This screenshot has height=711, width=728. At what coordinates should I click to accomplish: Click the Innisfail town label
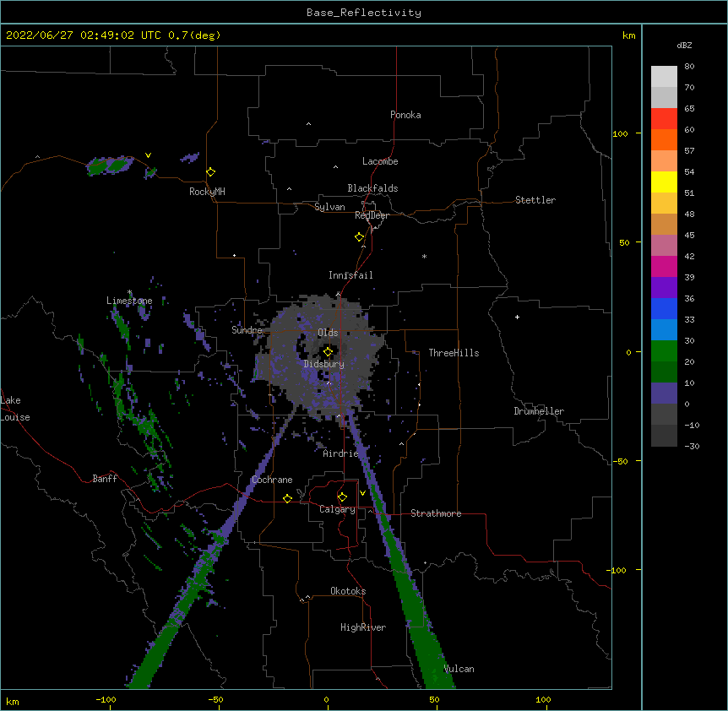[350, 275]
